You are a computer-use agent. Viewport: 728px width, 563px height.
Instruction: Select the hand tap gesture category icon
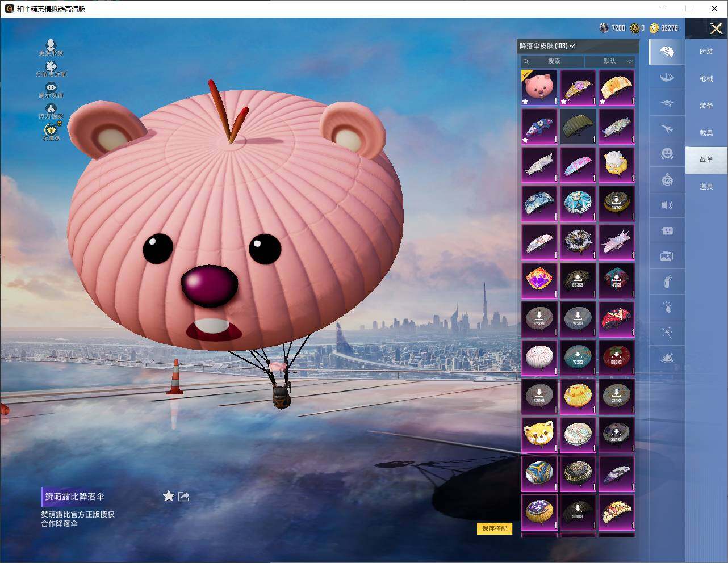667,307
